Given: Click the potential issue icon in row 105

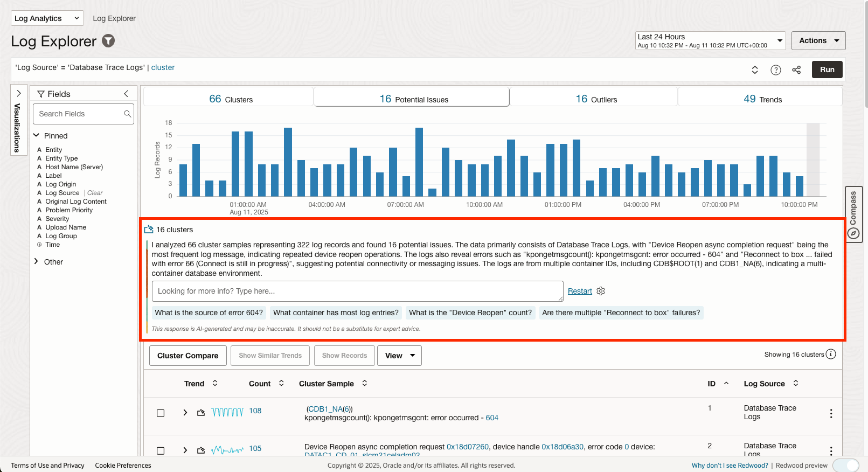Looking at the screenshot, I should tap(201, 450).
